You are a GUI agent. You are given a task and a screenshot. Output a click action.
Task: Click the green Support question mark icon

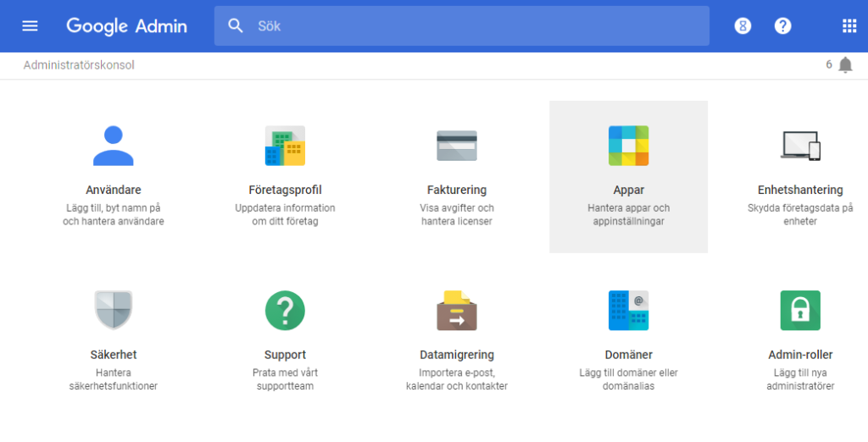click(x=285, y=310)
